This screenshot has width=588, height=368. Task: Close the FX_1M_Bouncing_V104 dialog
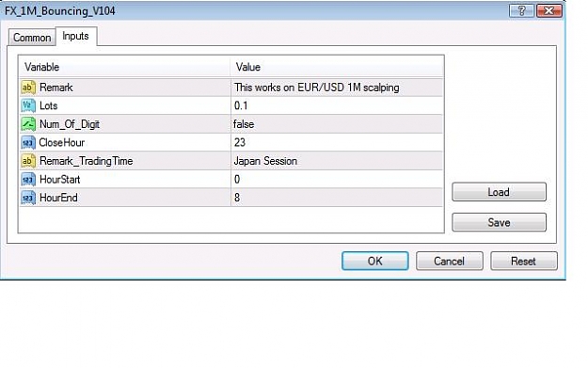[549, 11]
